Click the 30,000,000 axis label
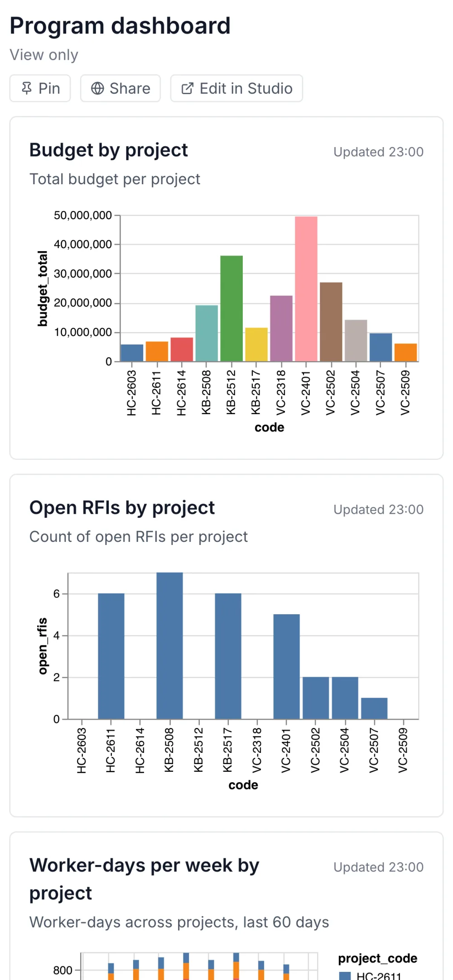This screenshot has width=453, height=980. 83,274
